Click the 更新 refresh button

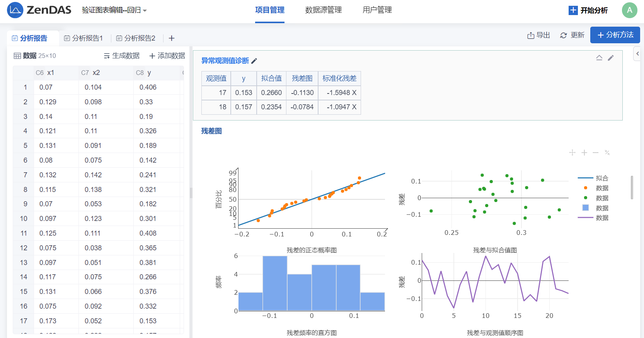coord(572,35)
